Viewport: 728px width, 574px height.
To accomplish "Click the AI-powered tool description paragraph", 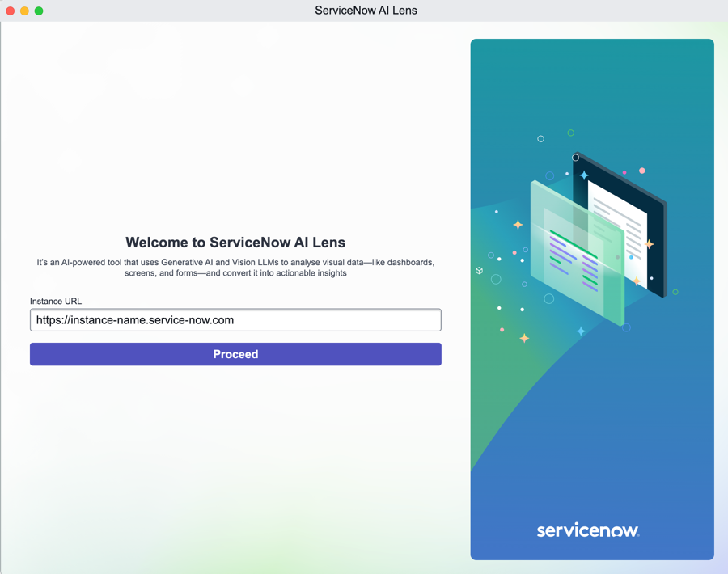I will coord(235,268).
